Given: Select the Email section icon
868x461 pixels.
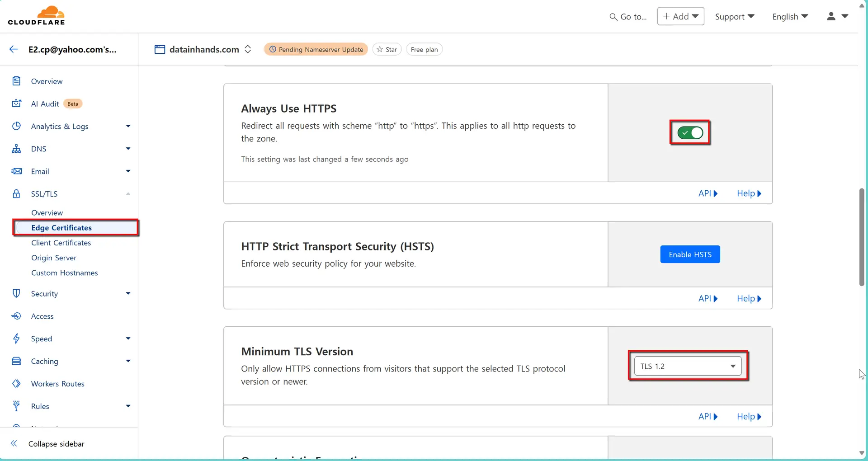Looking at the screenshot, I should tap(16, 171).
